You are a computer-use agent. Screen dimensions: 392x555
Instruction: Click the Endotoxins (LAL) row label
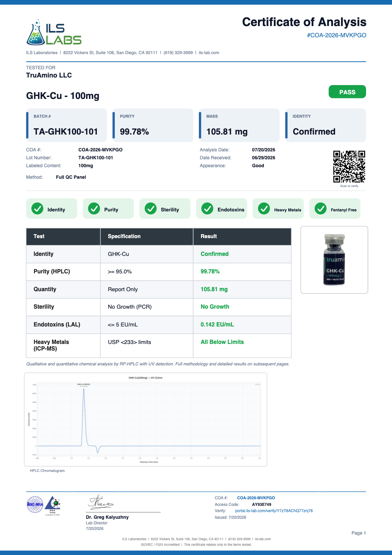tap(57, 324)
